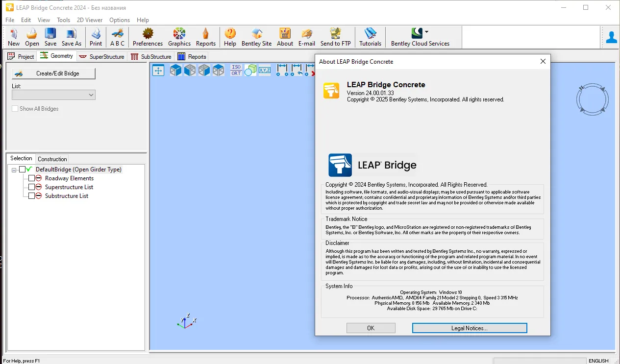Click the Create/Edit Bridge button
Image resolution: width=620 pixels, height=364 pixels.
coord(53,73)
